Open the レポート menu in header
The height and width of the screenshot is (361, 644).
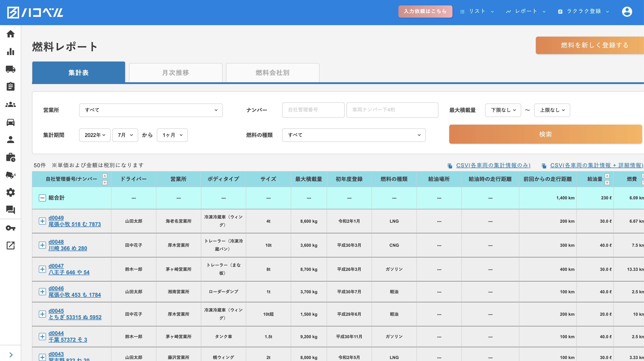[526, 11]
